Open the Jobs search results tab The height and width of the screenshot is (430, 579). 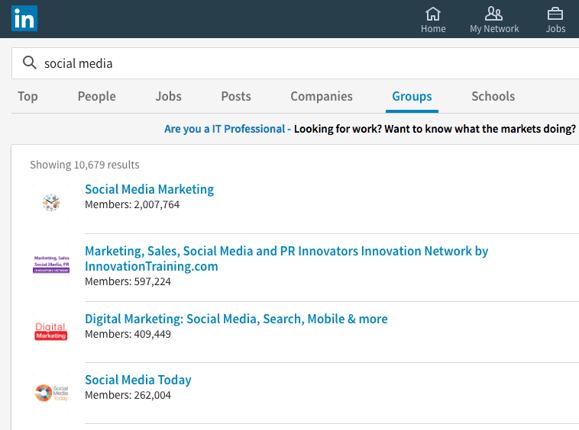[x=168, y=96]
